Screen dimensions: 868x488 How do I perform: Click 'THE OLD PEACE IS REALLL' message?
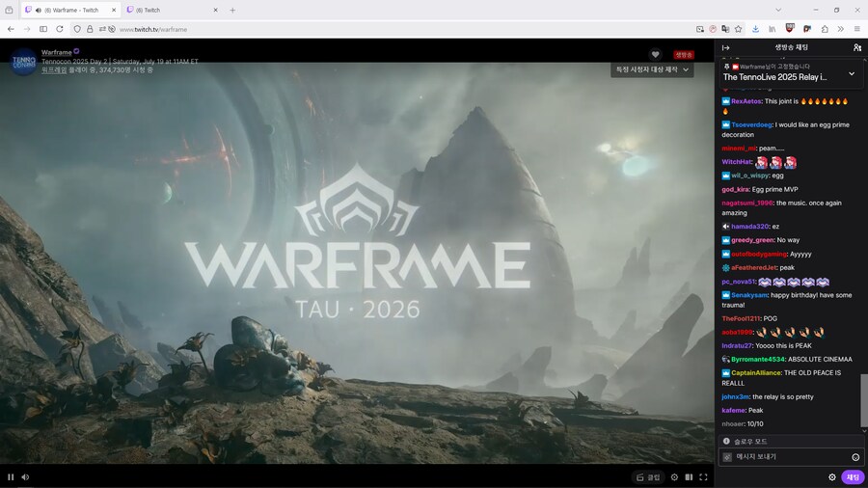(x=781, y=378)
